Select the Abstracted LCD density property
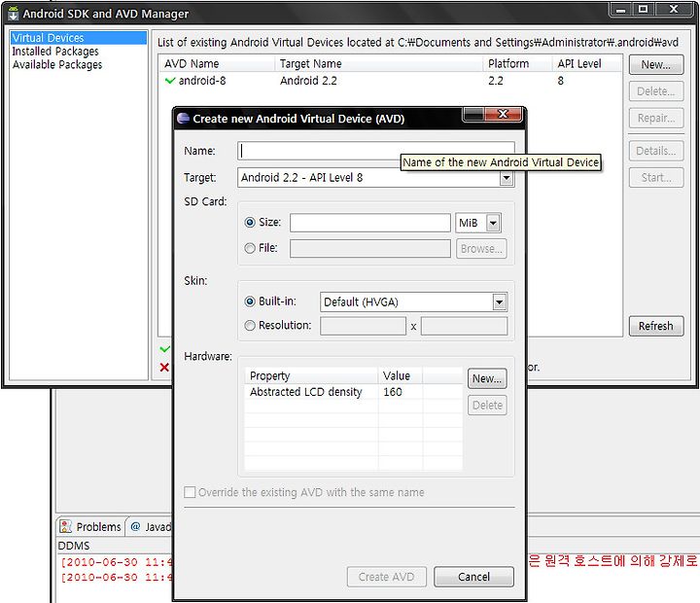700x603 pixels. (x=306, y=392)
